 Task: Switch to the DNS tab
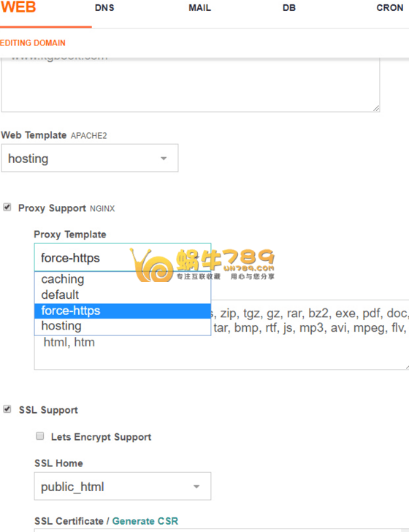coord(104,8)
